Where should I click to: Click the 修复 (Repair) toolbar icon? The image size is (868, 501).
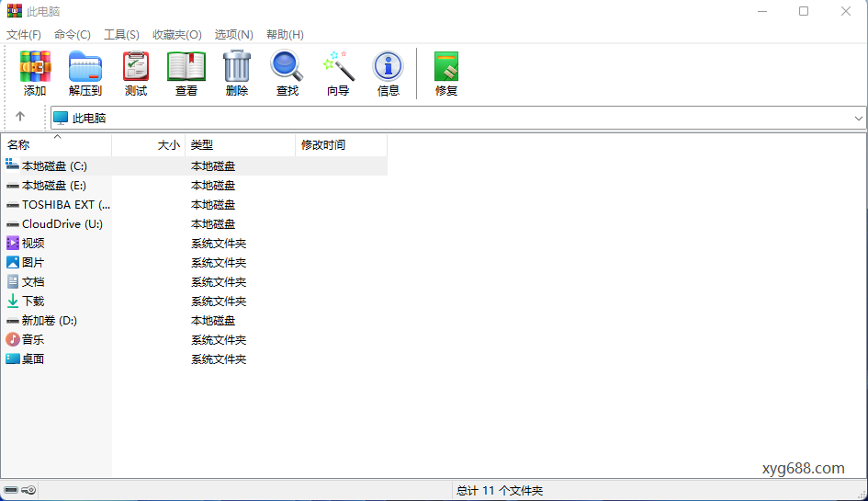[446, 66]
